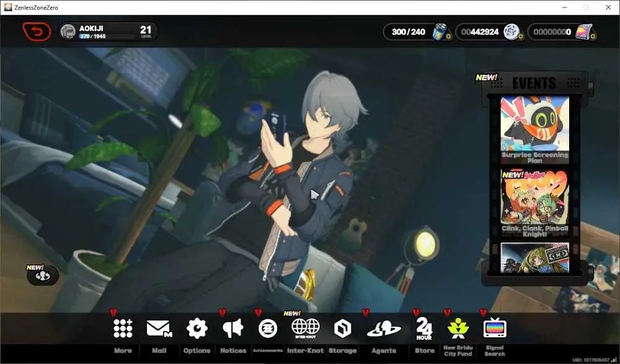The height and width of the screenshot is (364, 620).
Task: Click the Dennies amount 00442924
Action: click(480, 32)
